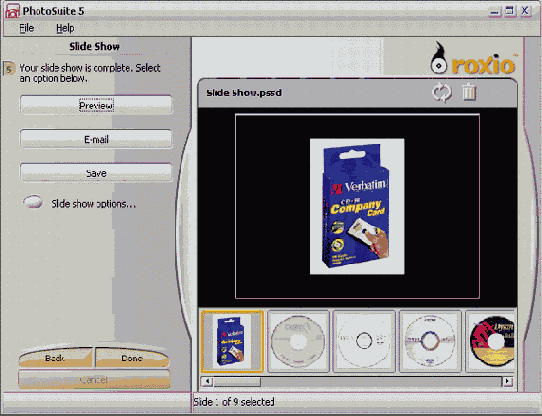
Task: Click the trash can delete icon
Action: pos(469,92)
